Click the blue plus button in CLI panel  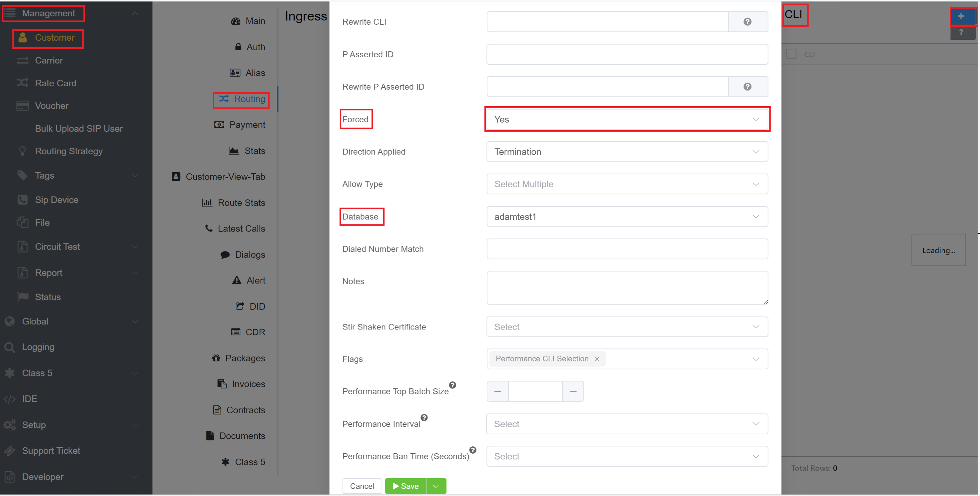pyautogui.click(x=961, y=16)
